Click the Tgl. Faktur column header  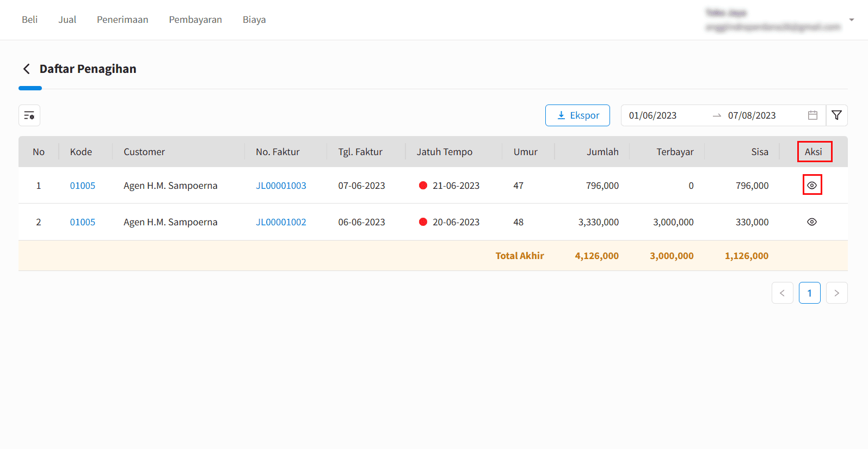[360, 152]
